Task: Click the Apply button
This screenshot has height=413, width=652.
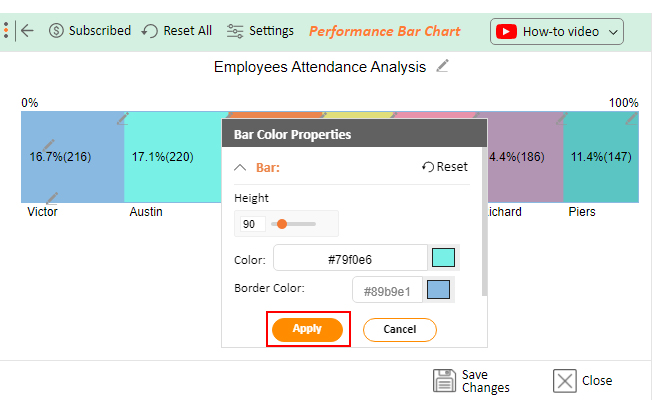Action: tap(307, 329)
